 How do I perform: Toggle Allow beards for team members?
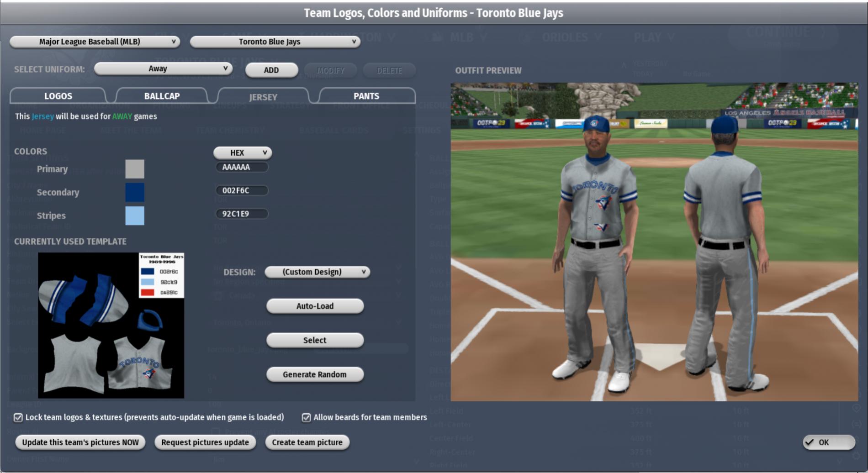(306, 417)
